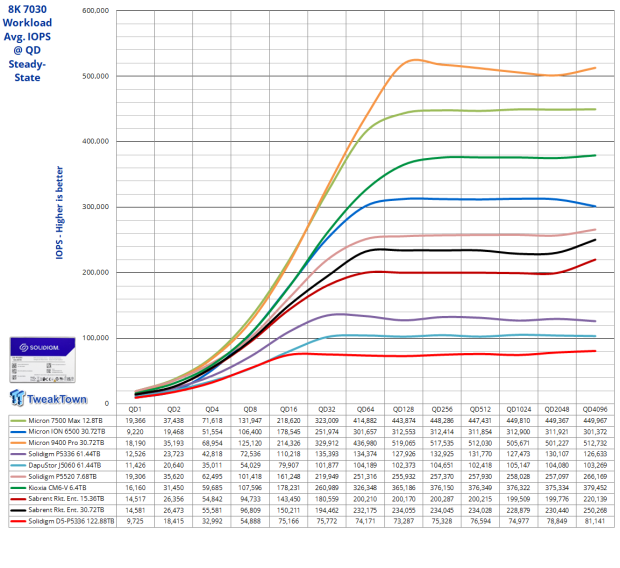Image resolution: width=620 pixels, height=568 pixels.
Task: Select the Solidigm P5336 value 126,633
Action: click(x=595, y=454)
